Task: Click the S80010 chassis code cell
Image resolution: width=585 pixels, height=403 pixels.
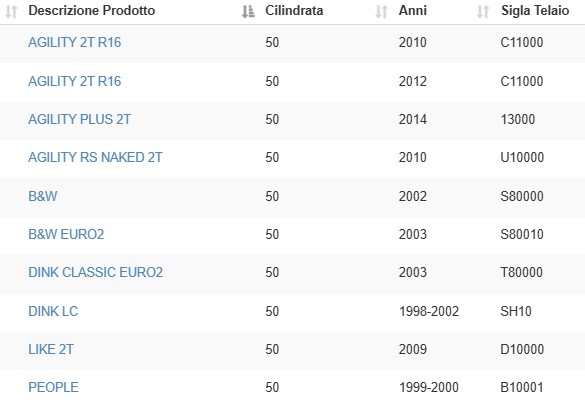Action: tap(522, 234)
